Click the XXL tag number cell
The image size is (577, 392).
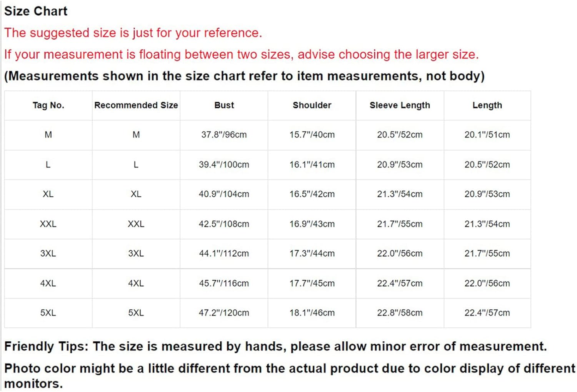48,224
